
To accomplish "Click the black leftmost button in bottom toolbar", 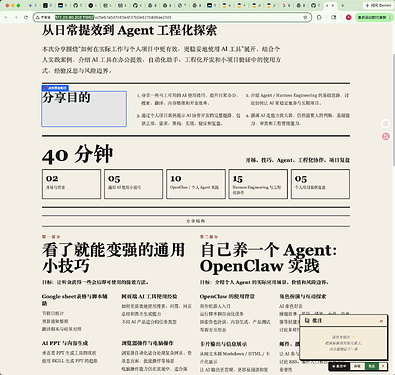I will 339,366.
